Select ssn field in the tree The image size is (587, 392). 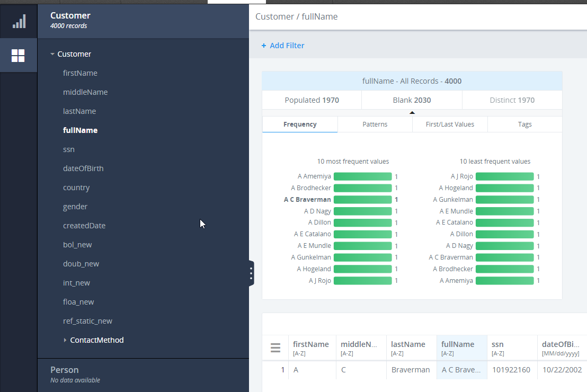[69, 149]
